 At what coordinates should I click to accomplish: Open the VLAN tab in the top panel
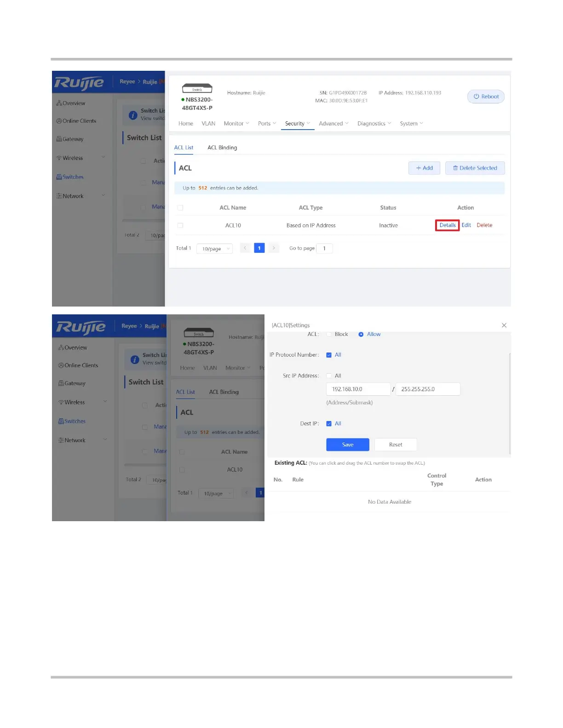208,124
